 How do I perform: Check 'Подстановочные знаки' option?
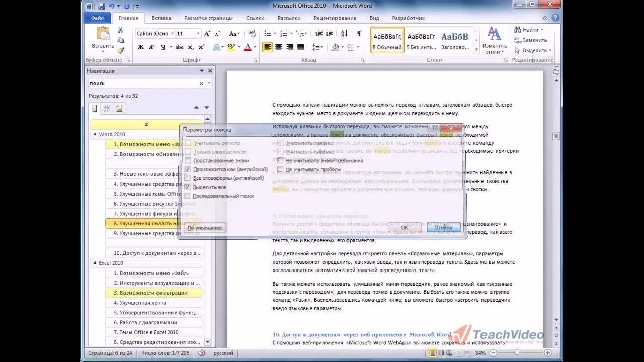pyautogui.click(x=188, y=161)
